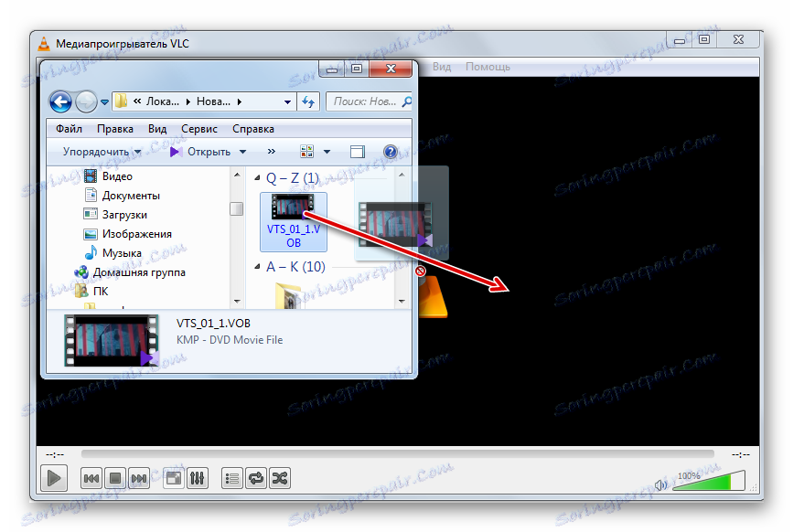Open the VLC Помощь menu
This screenshot has width=793, height=532.
point(488,67)
